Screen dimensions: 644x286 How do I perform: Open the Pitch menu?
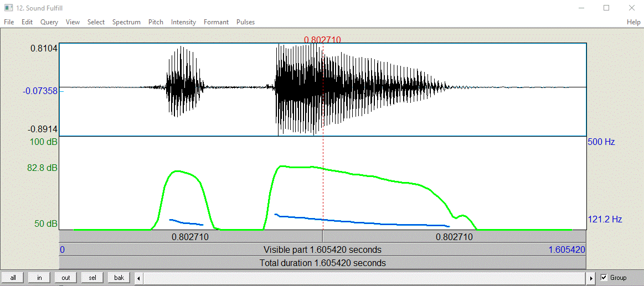click(156, 22)
